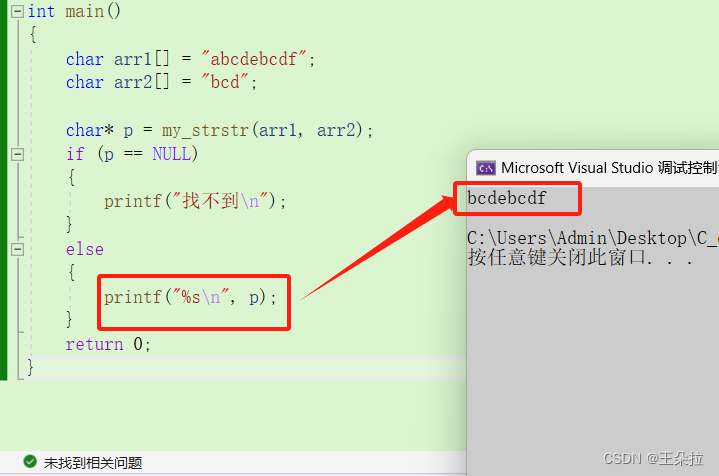This screenshot has width=719, height=476.
Task: Collapse the if (p == NULL) block
Action: pyautogui.click(x=17, y=154)
